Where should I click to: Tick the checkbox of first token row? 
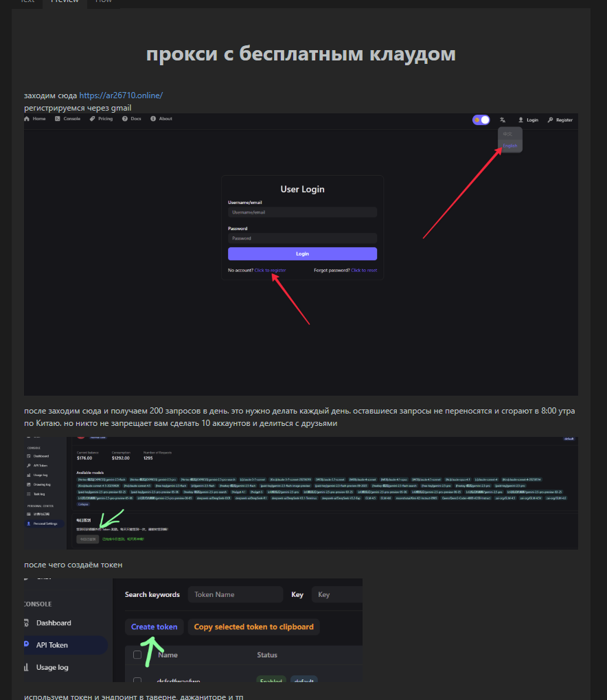pos(137,681)
